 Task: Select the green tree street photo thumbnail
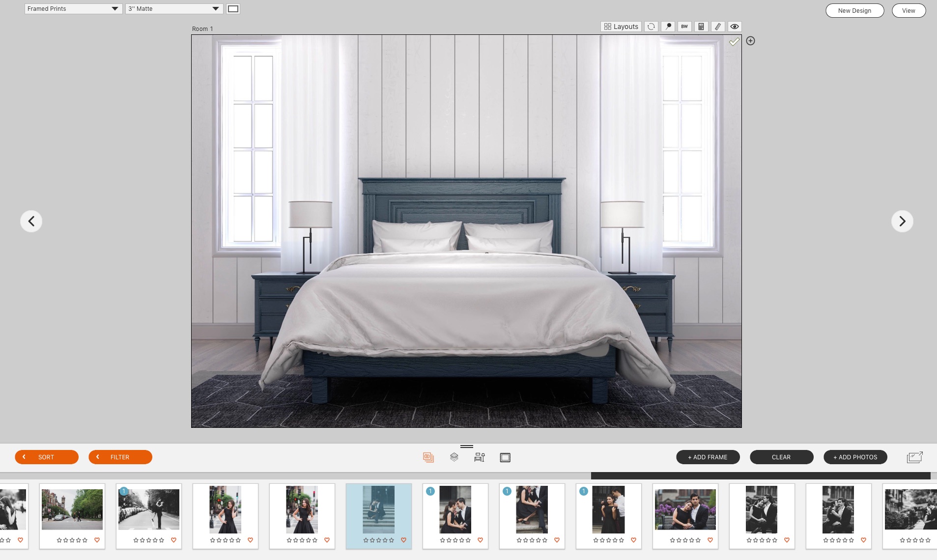(x=72, y=509)
